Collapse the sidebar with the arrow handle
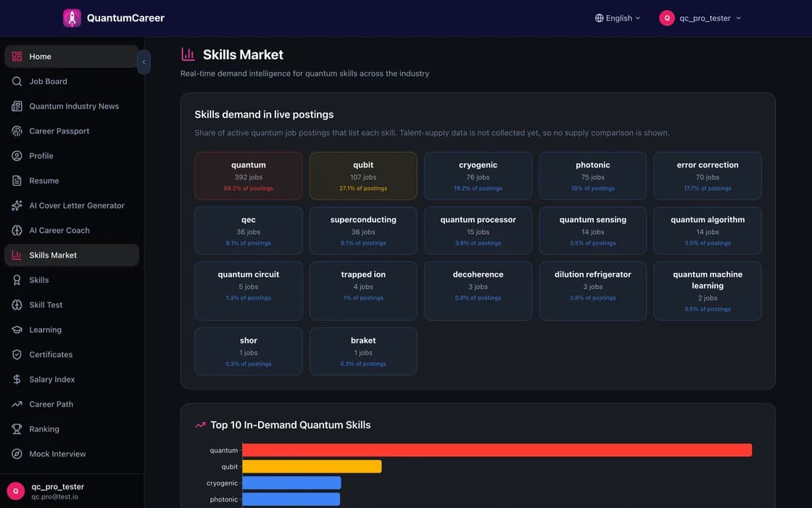This screenshot has width=812, height=508. tap(144, 62)
